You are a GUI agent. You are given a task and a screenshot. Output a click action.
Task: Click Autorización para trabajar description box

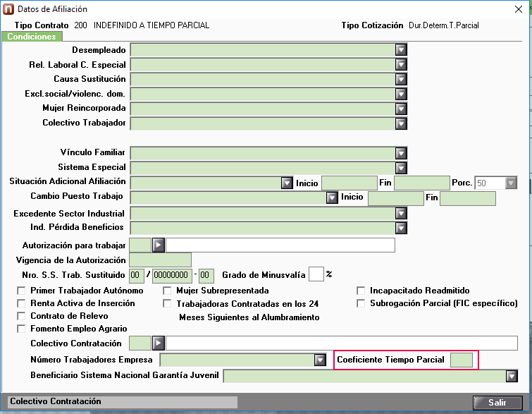point(280,245)
